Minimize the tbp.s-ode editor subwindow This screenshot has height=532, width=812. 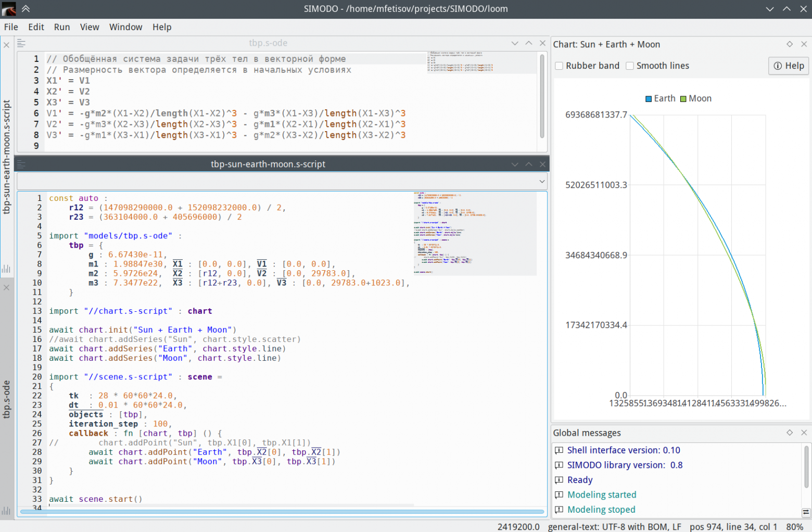coord(515,43)
